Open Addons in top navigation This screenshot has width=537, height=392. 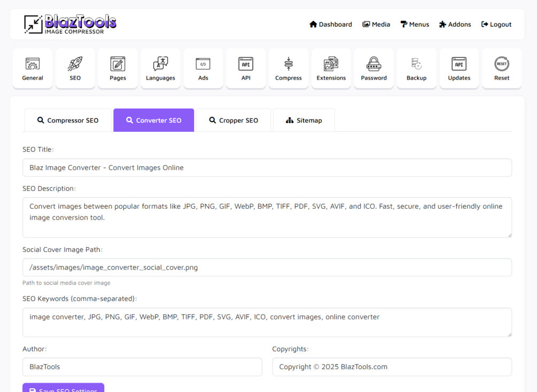point(455,25)
